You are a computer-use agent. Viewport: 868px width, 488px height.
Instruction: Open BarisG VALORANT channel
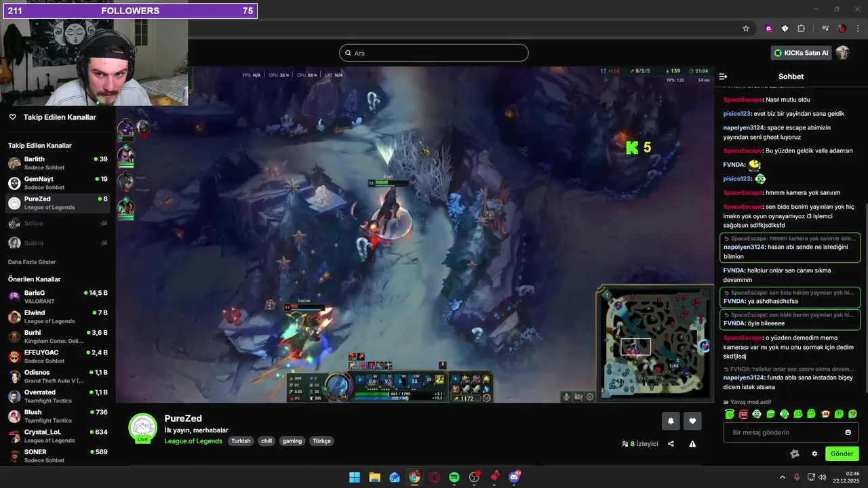tap(58, 297)
